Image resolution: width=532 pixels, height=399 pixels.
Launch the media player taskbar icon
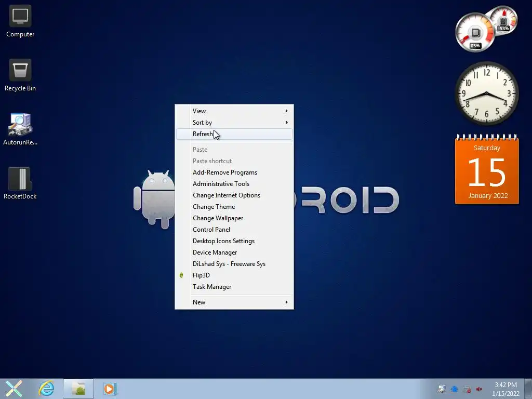110,389
